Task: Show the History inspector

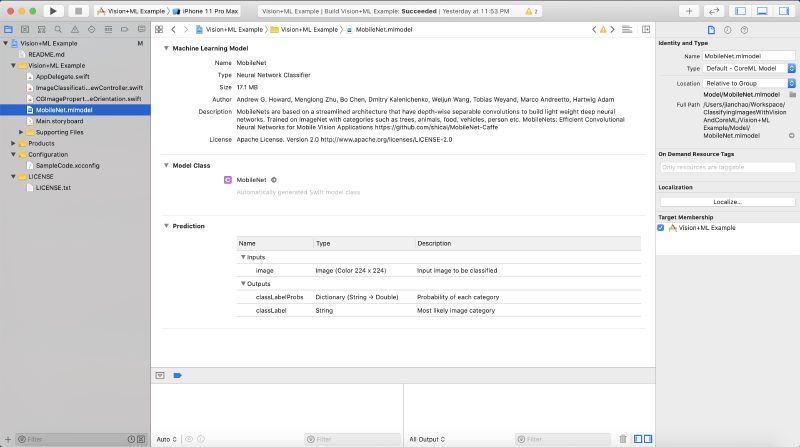Action: click(x=728, y=30)
